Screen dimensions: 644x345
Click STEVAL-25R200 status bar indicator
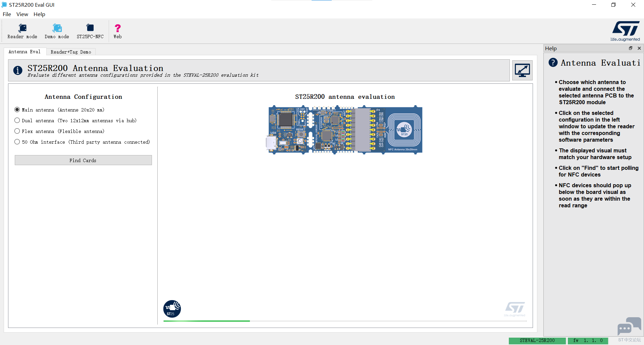click(x=537, y=341)
